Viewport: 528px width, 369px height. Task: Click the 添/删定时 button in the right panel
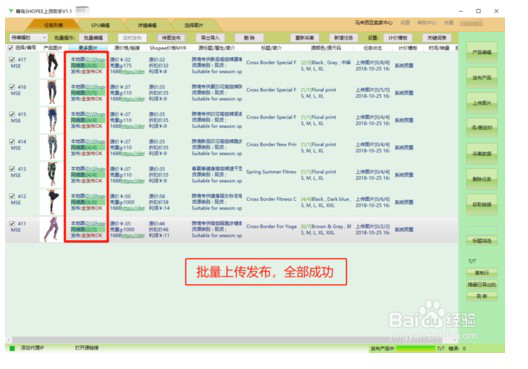click(x=482, y=128)
